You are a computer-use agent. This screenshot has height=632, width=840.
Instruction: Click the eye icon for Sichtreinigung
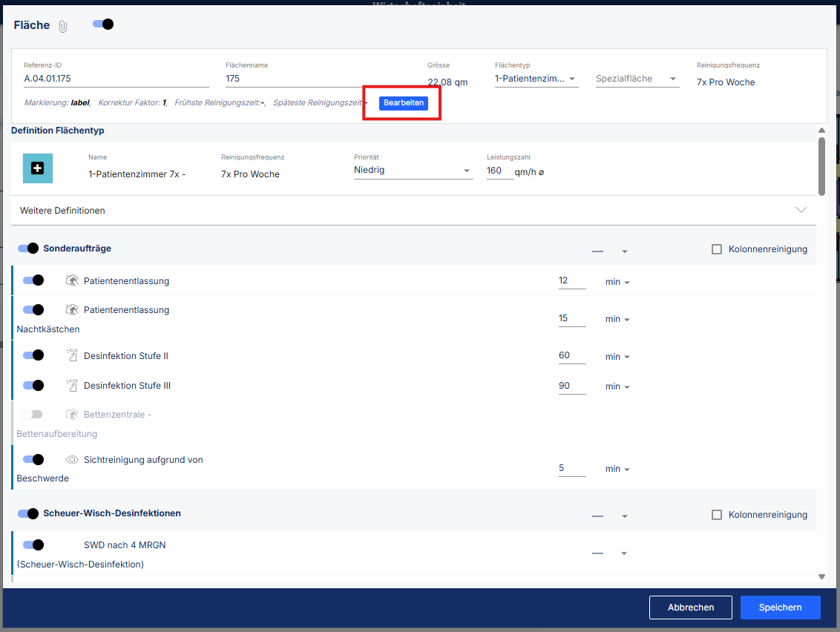coord(72,460)
